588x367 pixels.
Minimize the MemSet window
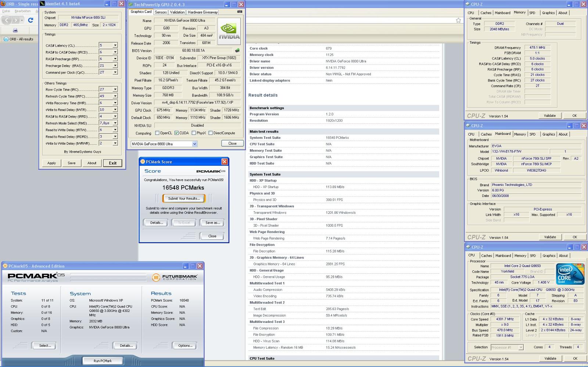[107, 4]
